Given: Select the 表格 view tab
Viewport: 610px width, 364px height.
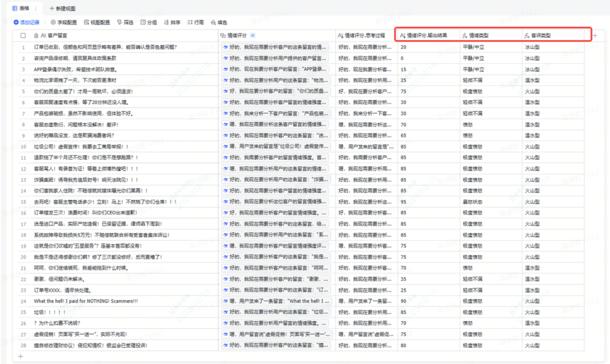Looking at the screenshot, I should tap(20, 8).
